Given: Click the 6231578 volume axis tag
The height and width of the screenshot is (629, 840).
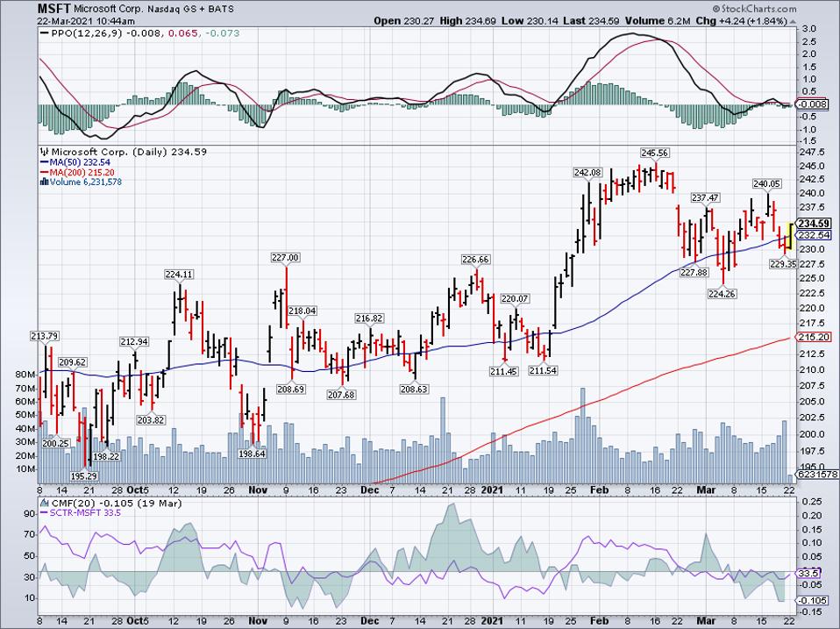Looking at the screenshot, I should click(815, 475).
